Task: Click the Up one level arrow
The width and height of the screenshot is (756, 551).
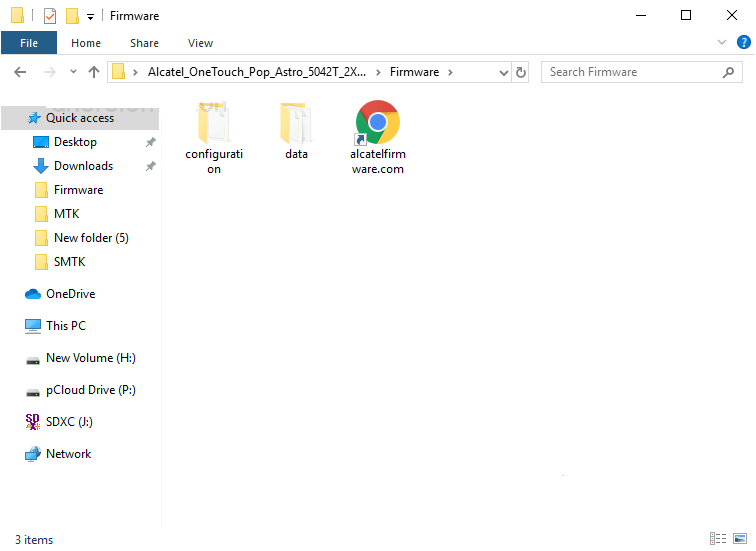Action: [x=94, y=72]
